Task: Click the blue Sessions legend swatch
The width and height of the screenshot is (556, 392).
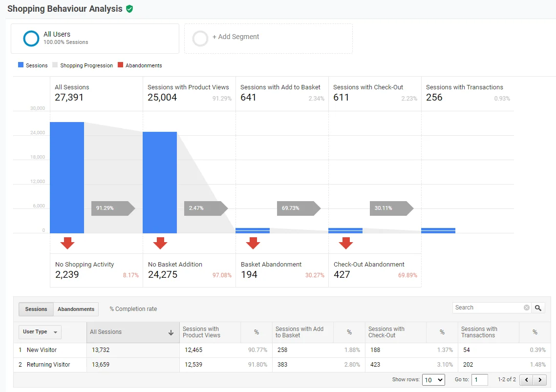Action: coord(21,65)
